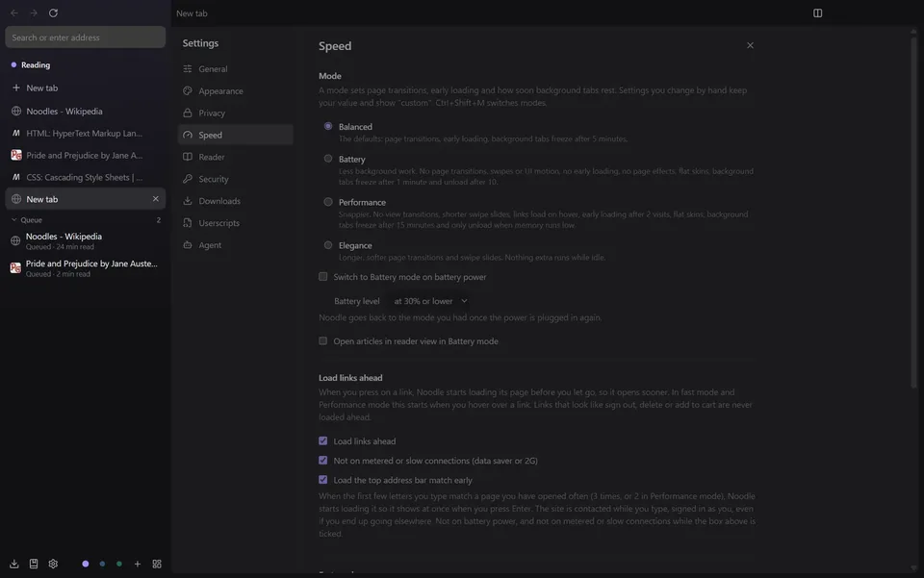Click the Privacy lock icon

click(188, 113)
